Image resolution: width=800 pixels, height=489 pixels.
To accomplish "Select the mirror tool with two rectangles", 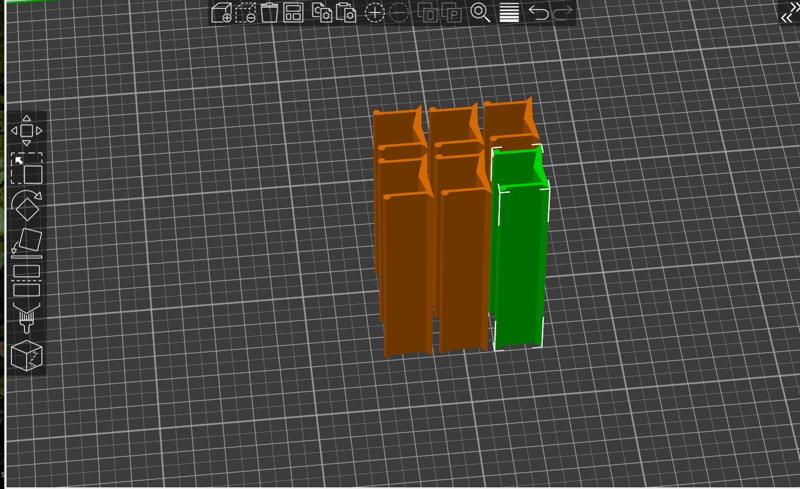I will [x=27, y=281].
